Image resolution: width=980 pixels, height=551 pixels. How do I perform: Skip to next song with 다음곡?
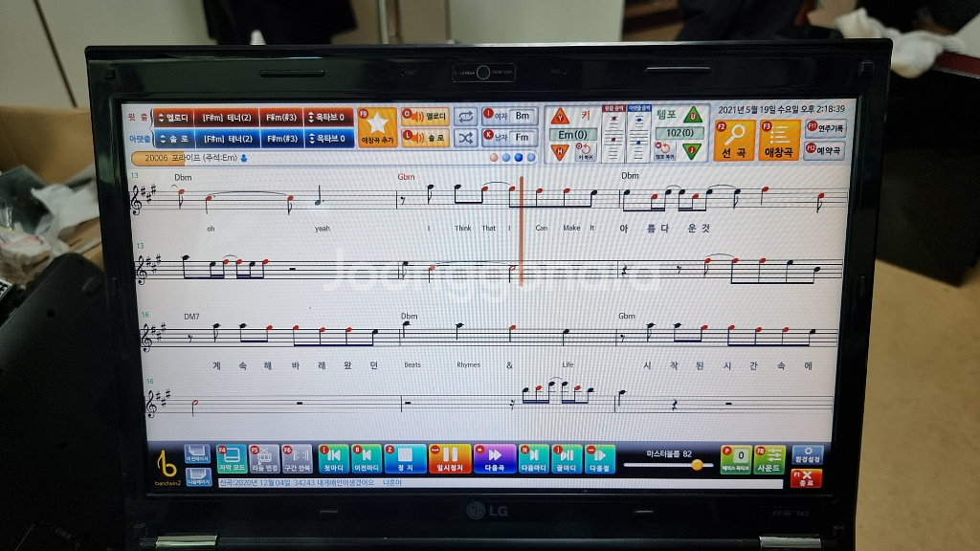coord(495,459)
